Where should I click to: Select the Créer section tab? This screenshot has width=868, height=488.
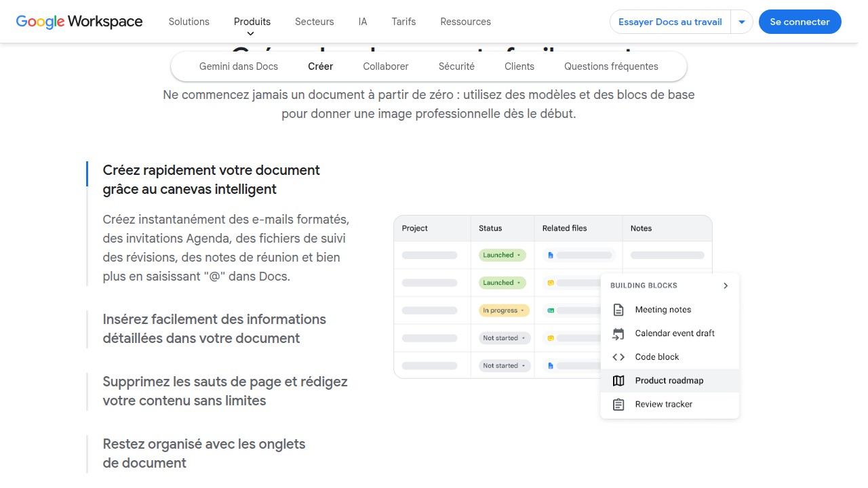pos(321,66)
